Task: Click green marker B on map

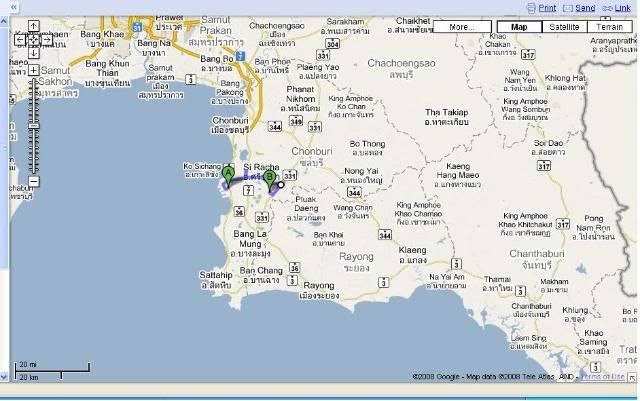Action: pos(269,181)
